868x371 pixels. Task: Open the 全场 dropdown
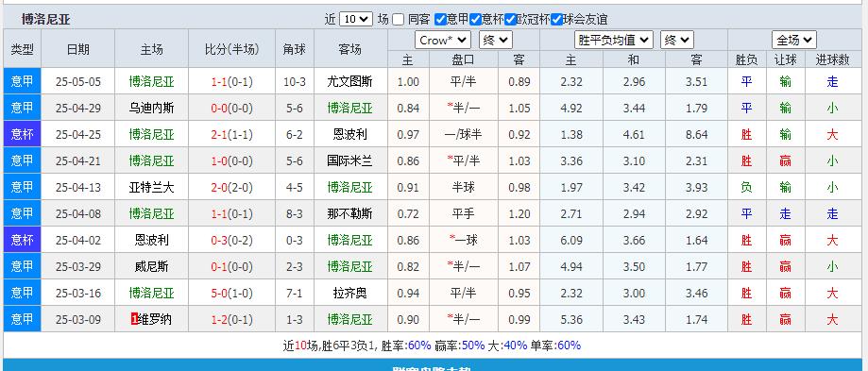tap(793, 40)
